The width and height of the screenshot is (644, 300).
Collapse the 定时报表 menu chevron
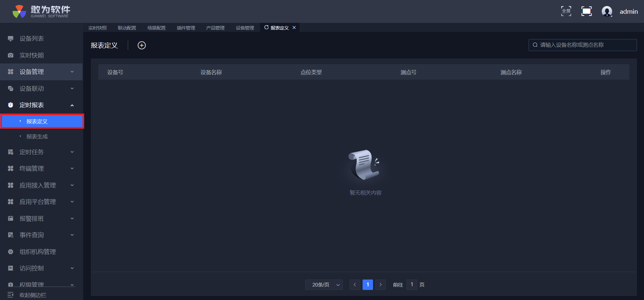pos(72,105)
